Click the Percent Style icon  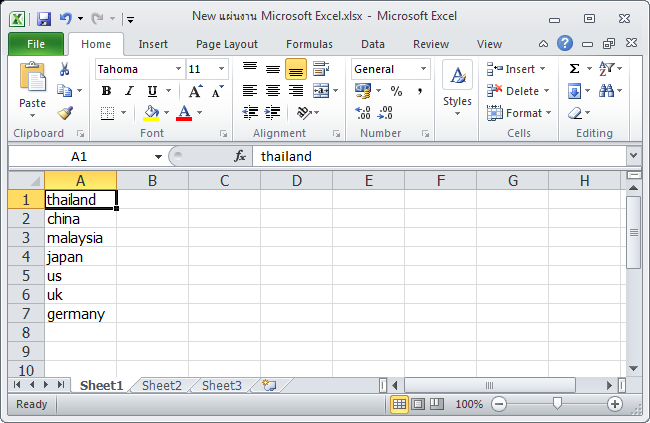tap(396, 91)
